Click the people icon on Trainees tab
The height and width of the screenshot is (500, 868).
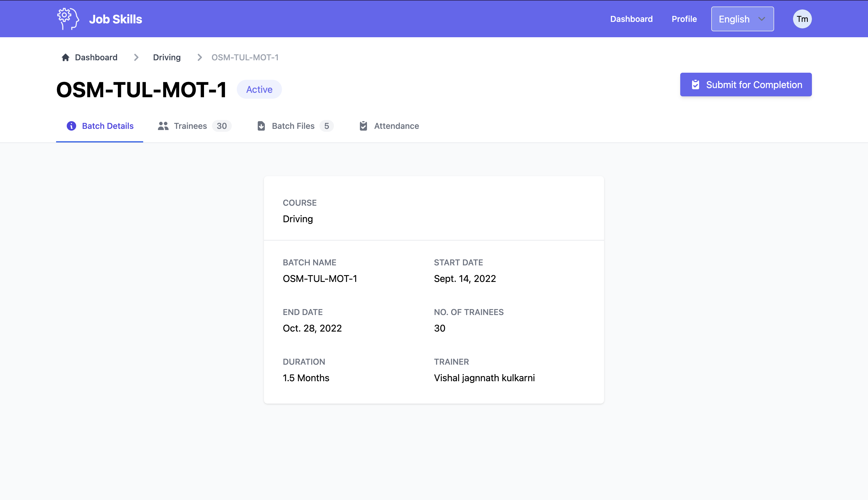(x=163, y=126)
